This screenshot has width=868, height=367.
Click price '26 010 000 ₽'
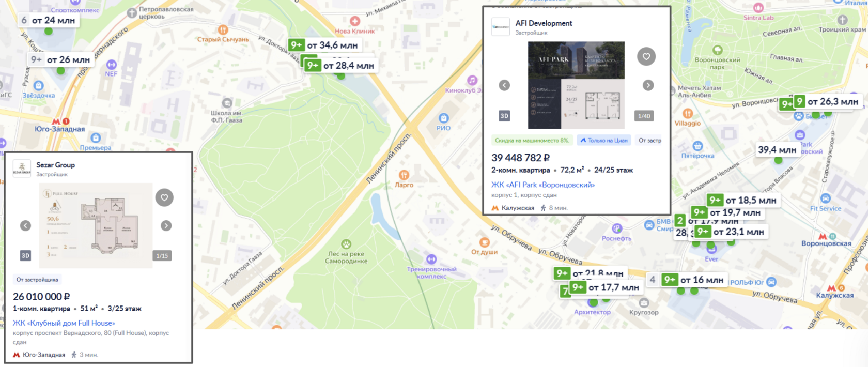coord(41,297)
